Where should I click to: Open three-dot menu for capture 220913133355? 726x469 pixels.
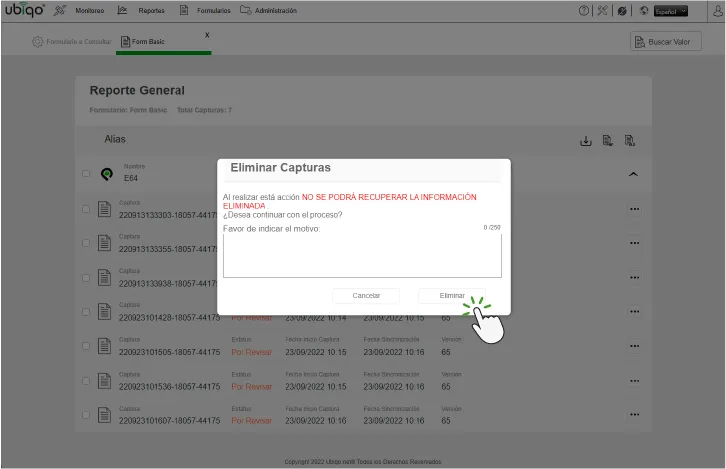[x=635, y=243]
